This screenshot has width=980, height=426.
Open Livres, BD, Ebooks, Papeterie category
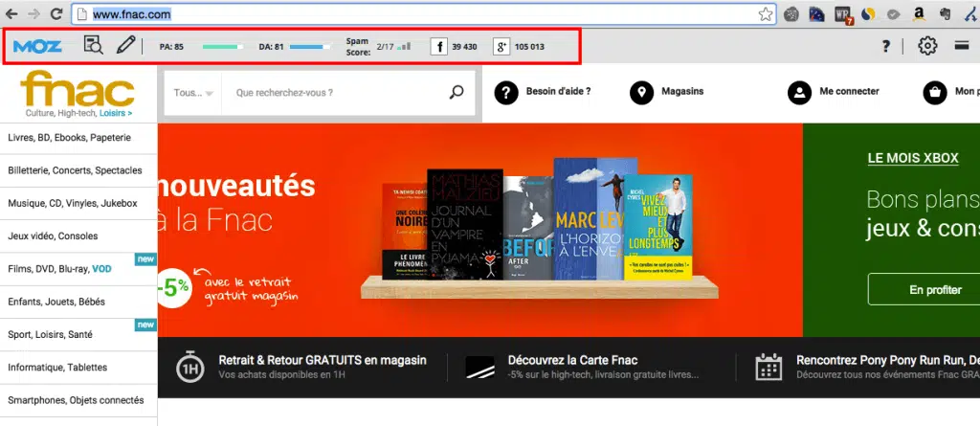coord(78,138)
